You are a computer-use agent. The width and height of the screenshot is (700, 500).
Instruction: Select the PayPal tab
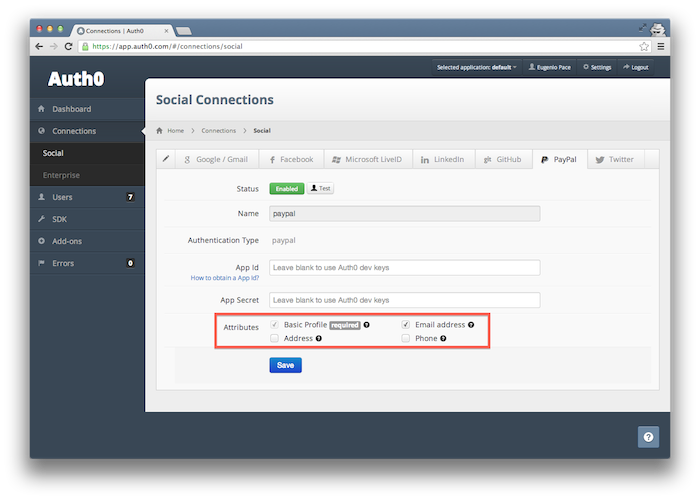(560, 159)
